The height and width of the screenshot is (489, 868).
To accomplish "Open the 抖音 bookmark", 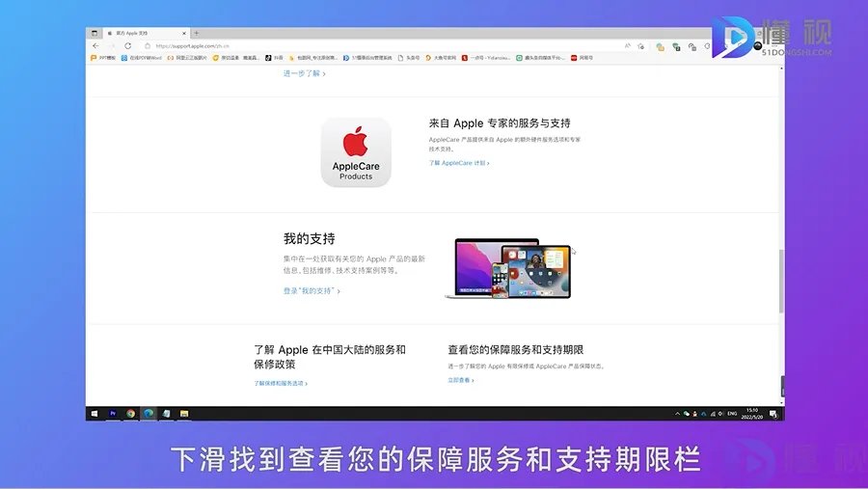I will click(x=274, y=58).
